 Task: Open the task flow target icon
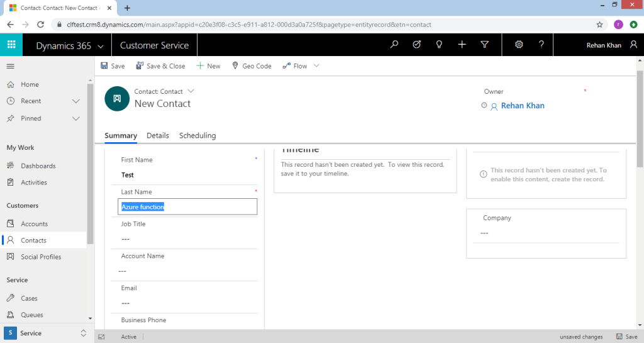coord(416,45)
